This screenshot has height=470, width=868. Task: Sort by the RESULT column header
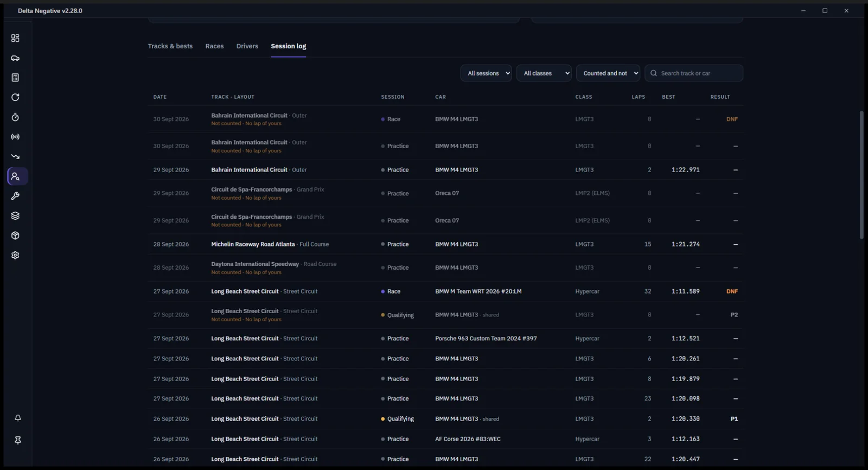click(720, 97)
